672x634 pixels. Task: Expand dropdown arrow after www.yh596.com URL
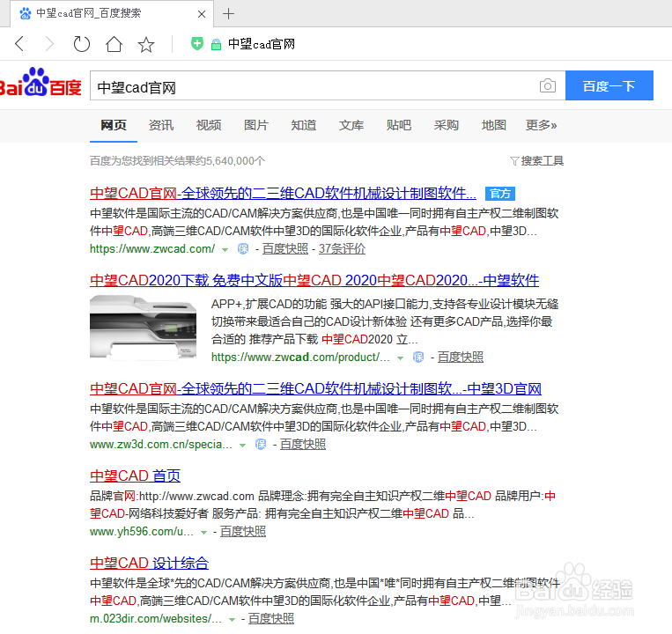pos(204,533)
